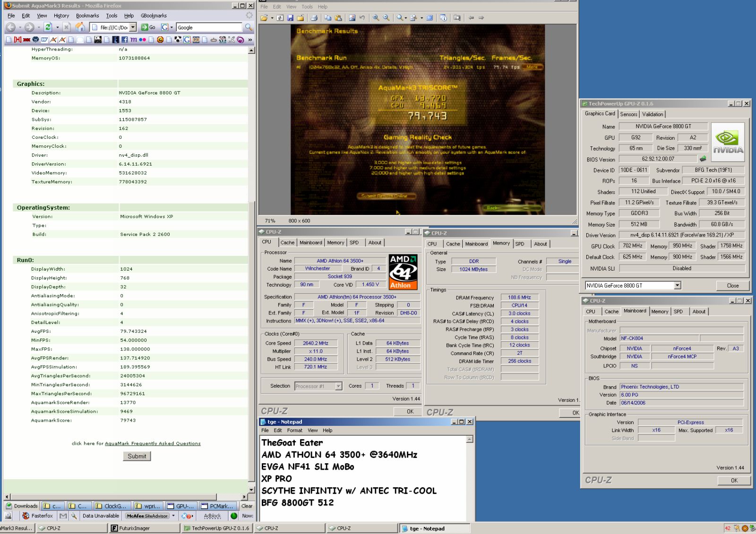Go to previous image arrow
Screen dimensions: 756x534
[471, 18]
